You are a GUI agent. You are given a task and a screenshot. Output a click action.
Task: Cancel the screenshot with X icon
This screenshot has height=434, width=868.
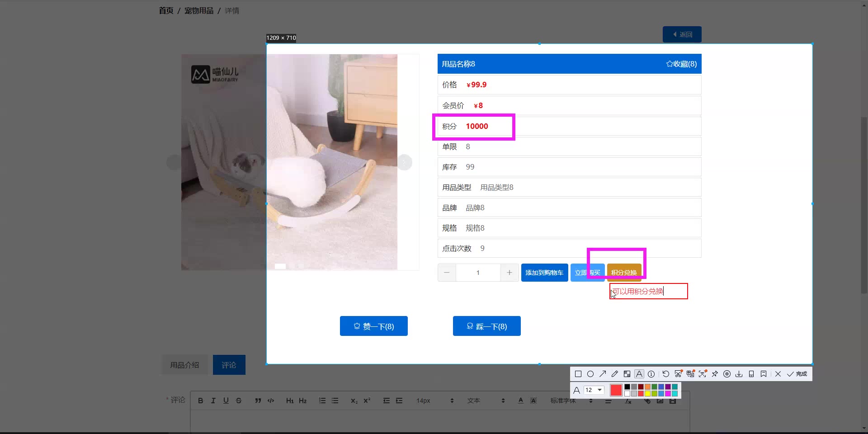coord(778,374)
